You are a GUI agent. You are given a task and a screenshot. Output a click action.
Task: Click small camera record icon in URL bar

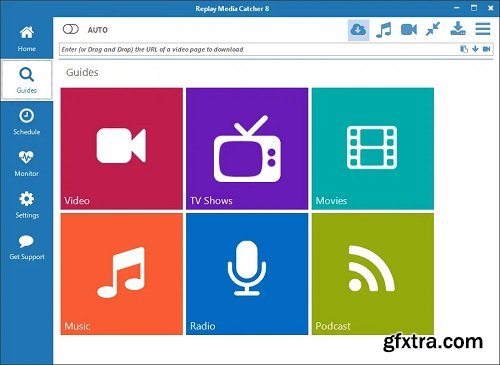coord(486,49)
